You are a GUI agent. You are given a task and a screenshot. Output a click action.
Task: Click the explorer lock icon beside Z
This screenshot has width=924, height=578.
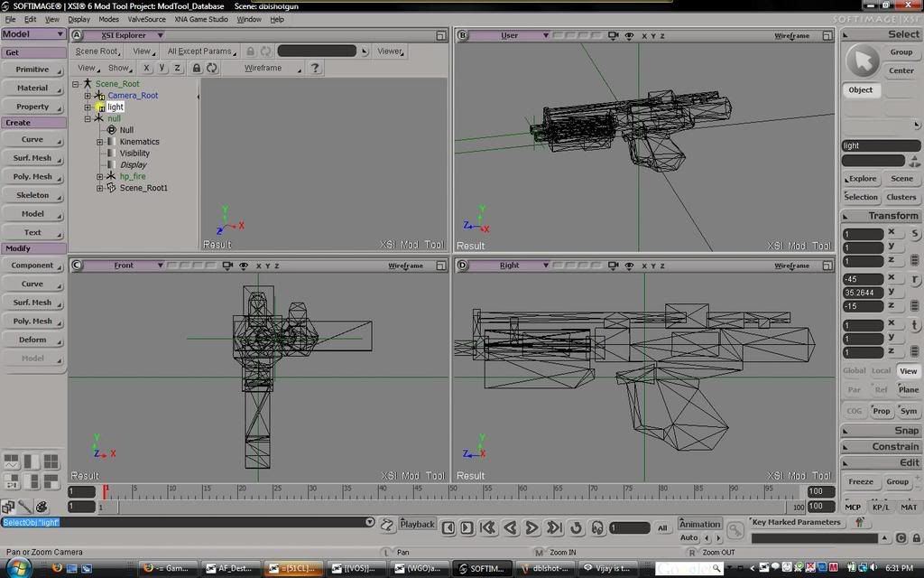[197, 69]
